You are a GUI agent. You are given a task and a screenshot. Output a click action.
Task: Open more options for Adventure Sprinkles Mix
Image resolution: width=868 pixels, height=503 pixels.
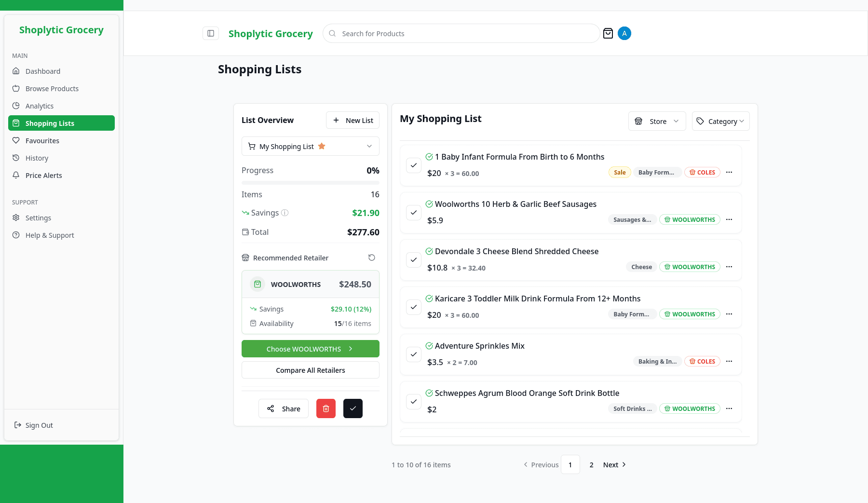point(729,361)
